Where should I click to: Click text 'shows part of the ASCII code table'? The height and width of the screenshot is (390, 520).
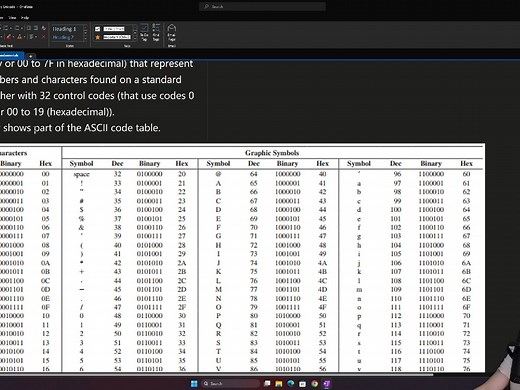[82, 128]
